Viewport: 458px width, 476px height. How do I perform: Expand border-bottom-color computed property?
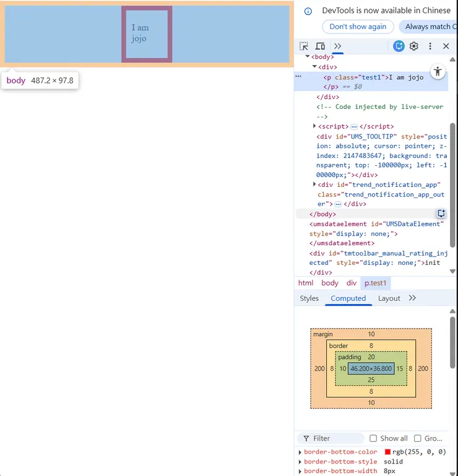pos(300,452)
